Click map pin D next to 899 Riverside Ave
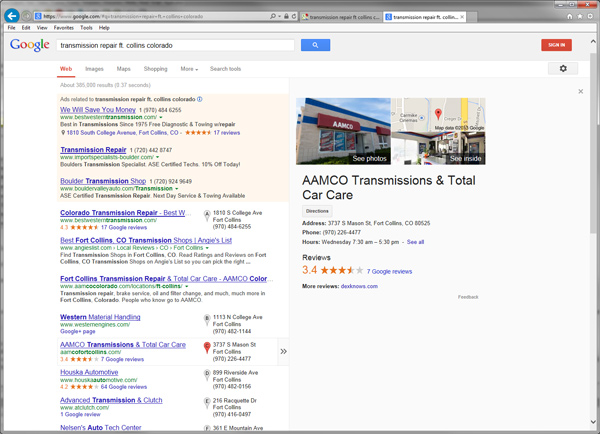 point(207,375)
